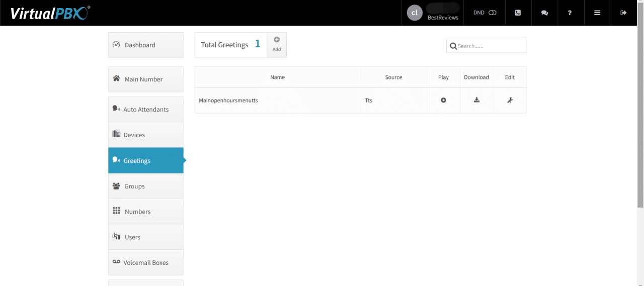Viewport: 644px width, 286px height.
Task: Open the Main Number section
Action: pos(146,79)
